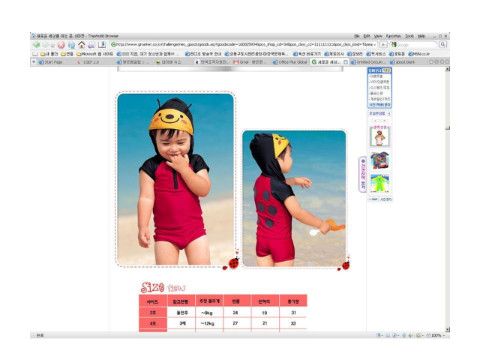This screenshot has height=360, width=480.
Task: Click the back-view ladybug swimsuit photo
Action: click(294, 198)
